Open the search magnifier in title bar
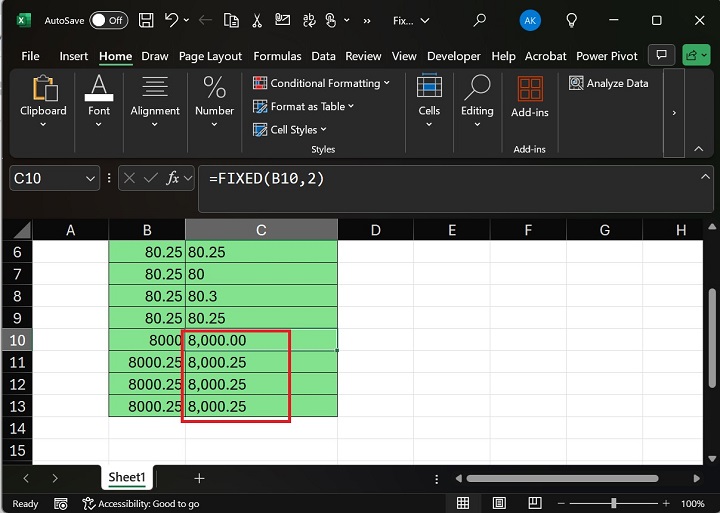The width and height of the screenshot is (720, 513). (480, 20)
